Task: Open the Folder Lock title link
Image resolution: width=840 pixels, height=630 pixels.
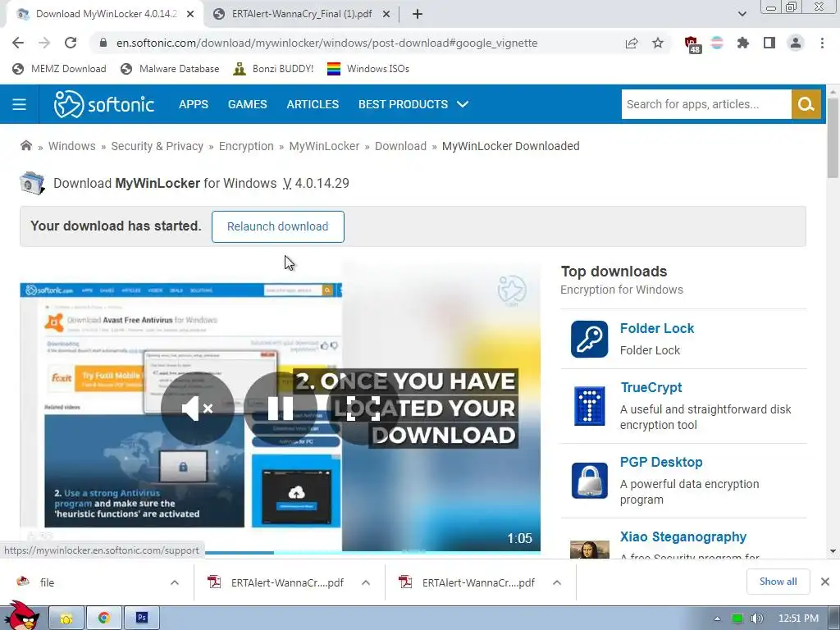Action: pyautogui.click(x=657, y=328)
